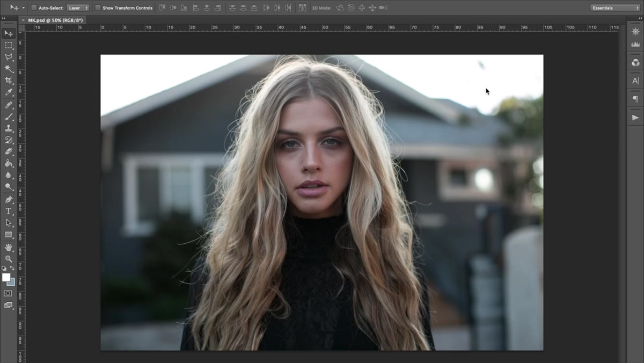This screenshot has height=363, width=644.
Task: Open the Paragraph panel icon
Action: [x=635, y=99]
